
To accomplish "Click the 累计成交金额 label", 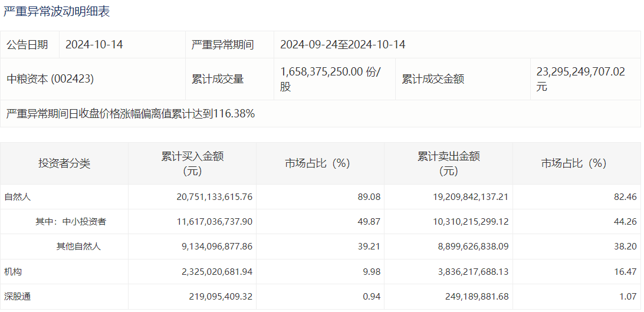I will coord(433,79).
